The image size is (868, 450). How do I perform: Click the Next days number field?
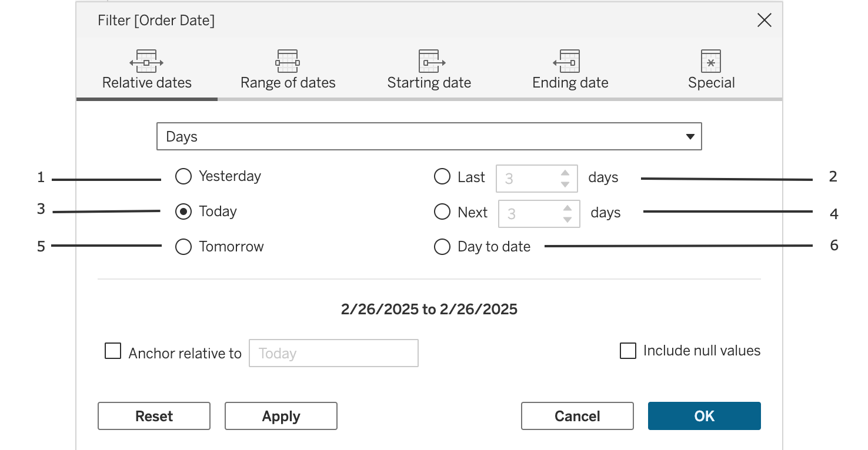pos(539,214)
